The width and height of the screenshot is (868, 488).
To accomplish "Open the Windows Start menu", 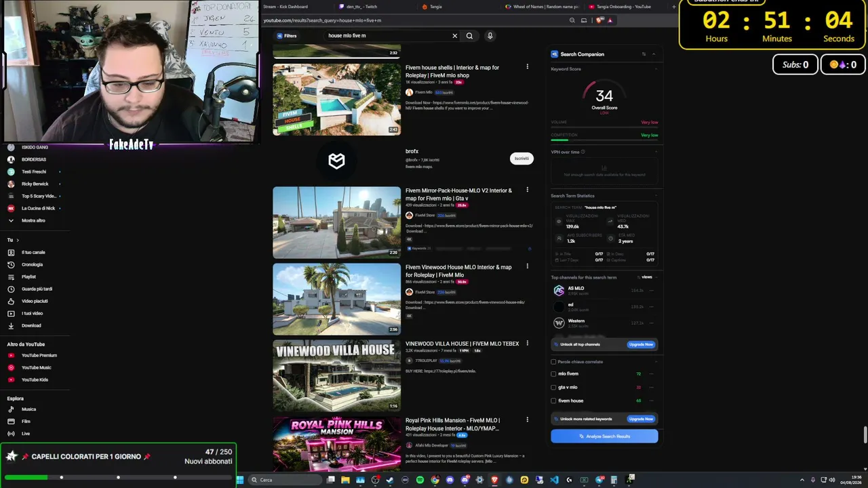I will 239,480.
